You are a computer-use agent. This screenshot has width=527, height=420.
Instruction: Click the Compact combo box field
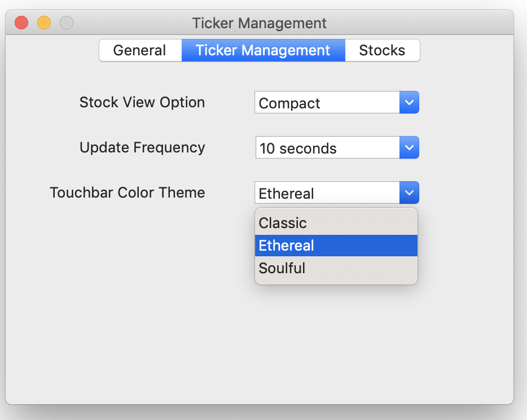point(327,103)
